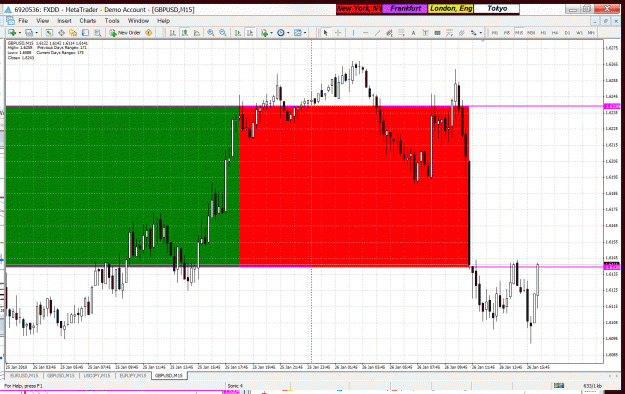The height and width of the screenshot is (394, 625).
Task: Click the MetaTrader document icon beside File
Action: (10, 20)
